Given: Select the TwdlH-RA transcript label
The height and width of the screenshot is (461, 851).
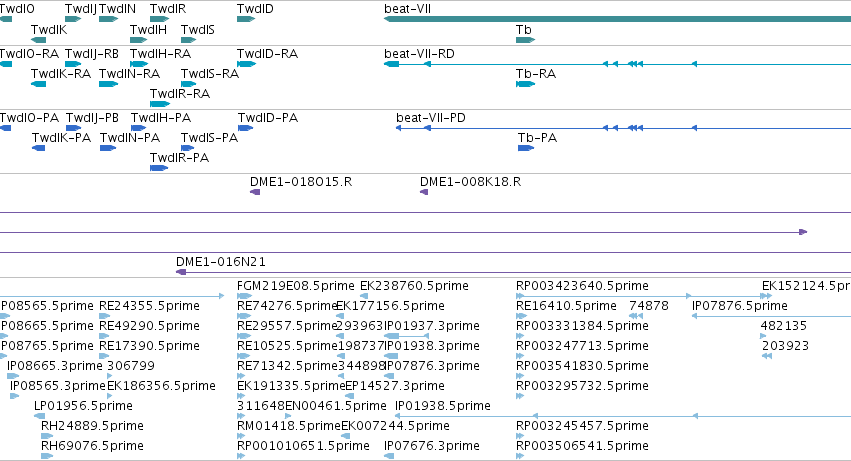Looking at the screenshot, I should [x=161, y=54].
